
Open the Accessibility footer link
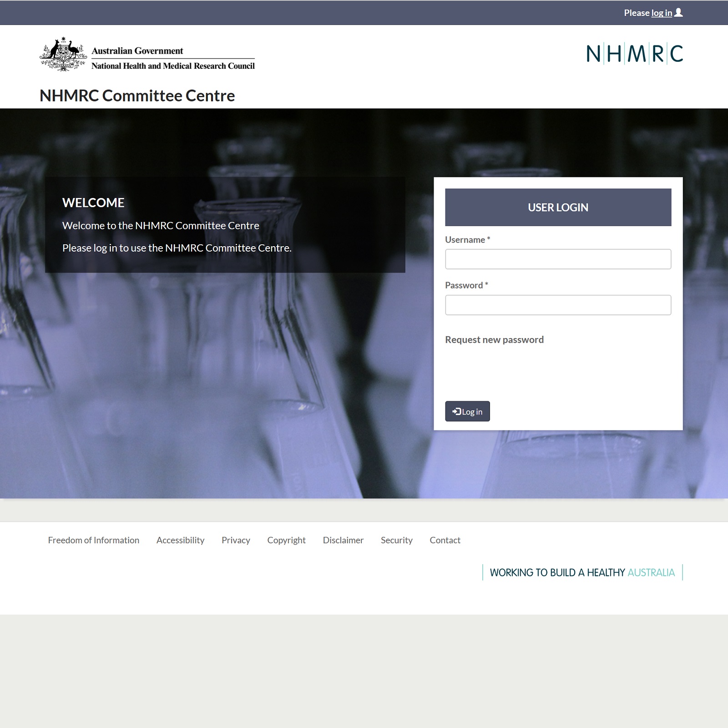tap(180, 540)
